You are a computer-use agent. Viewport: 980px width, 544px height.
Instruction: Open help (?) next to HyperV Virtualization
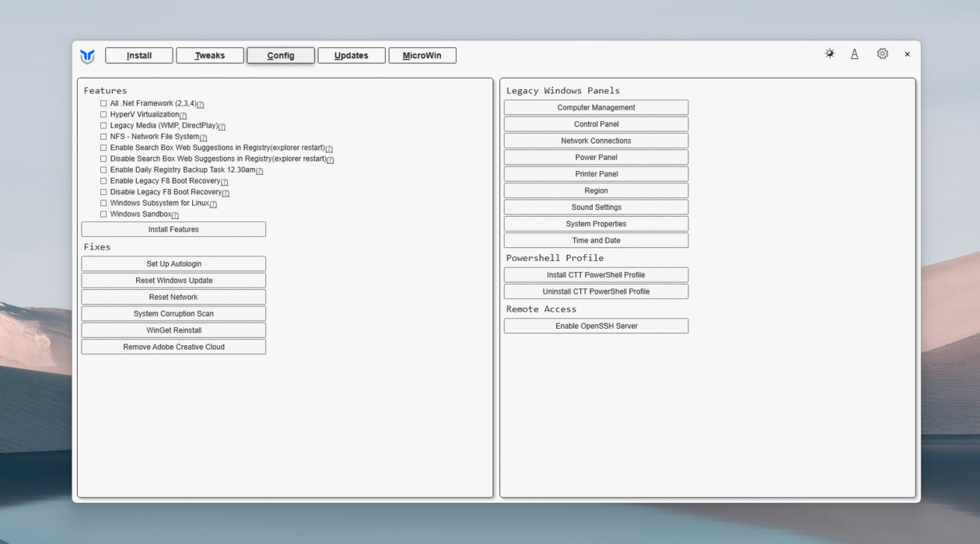click(x=183, y=116)
